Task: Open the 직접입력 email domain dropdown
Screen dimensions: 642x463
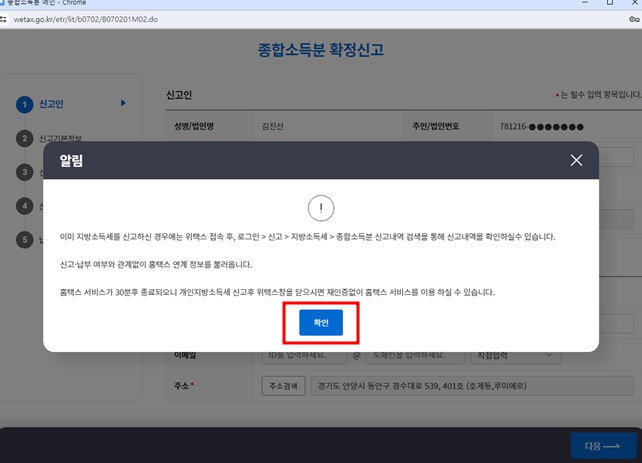Action: (x=516, y=355)
